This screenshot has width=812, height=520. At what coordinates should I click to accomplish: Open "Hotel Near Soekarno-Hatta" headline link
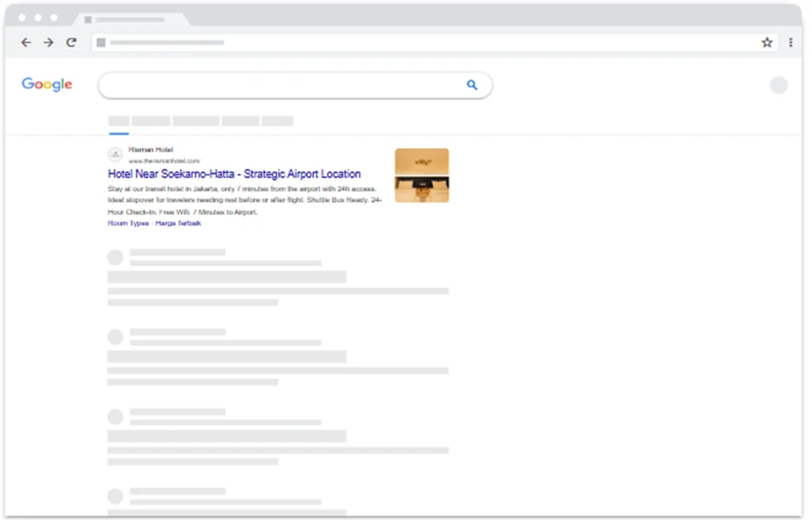[x=234, y=174]
